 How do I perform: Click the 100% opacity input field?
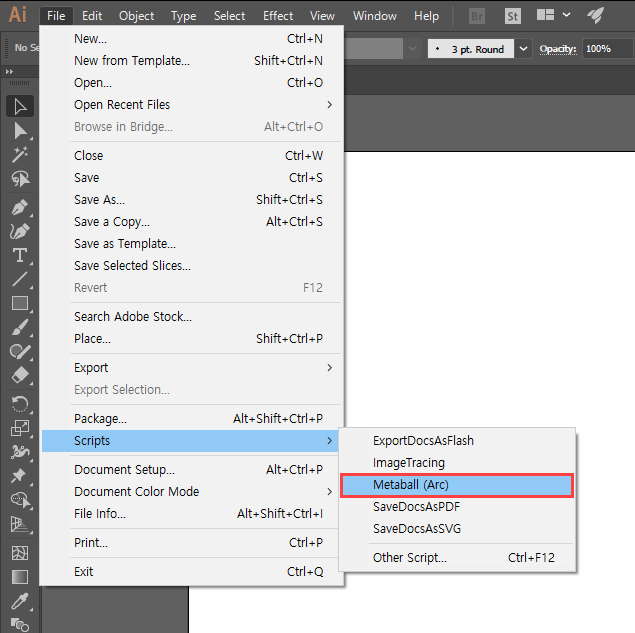coord(607,49)
